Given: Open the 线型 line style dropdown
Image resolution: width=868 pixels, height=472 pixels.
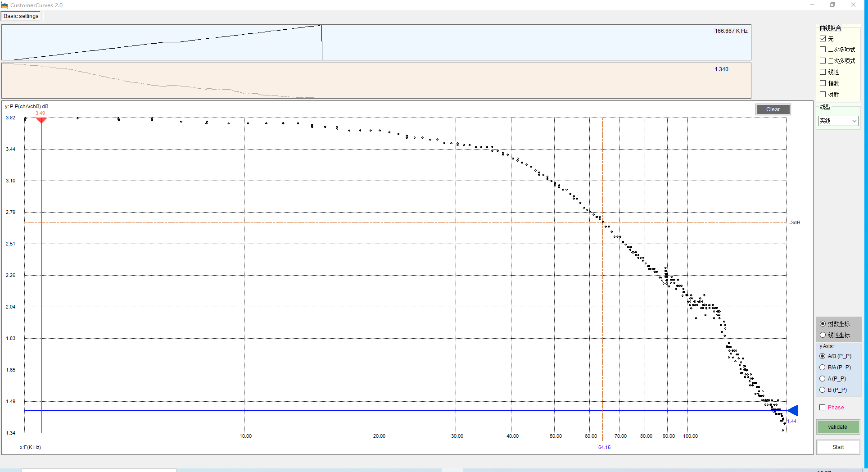Looking at the screenshot, I should tap(838, 121).
